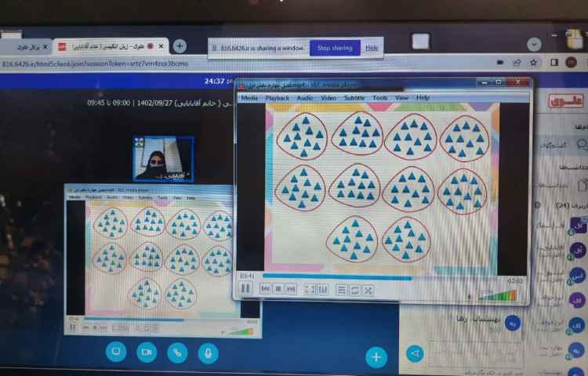Screen dimensions: 588x376
Task: Open VLC Subtitle menu
Action: coord(354,98)
